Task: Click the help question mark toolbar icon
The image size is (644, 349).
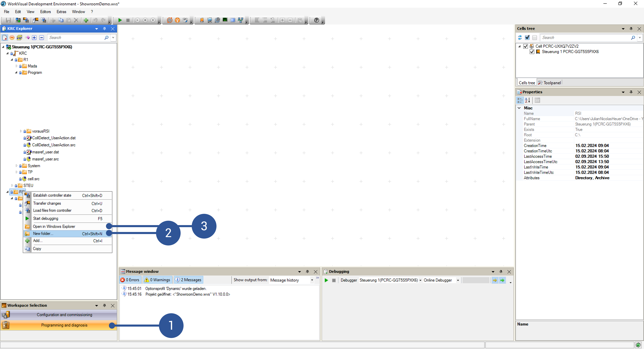Action: (316, 20)
